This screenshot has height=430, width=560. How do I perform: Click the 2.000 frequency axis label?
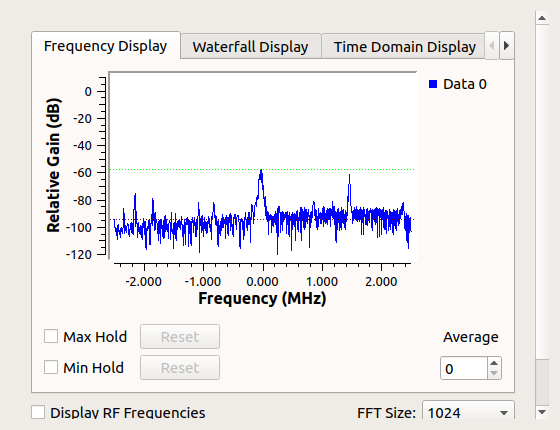[381, 281]
